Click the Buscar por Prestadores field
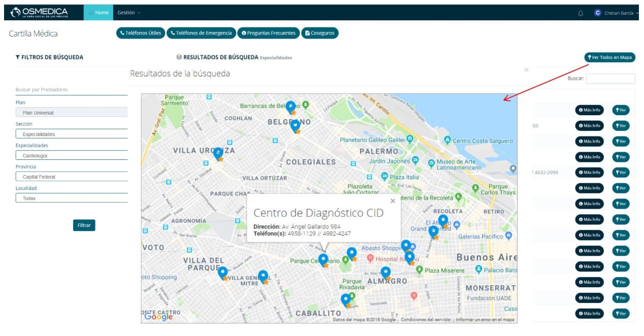Screen dimensions: 644x336 (71, 90)
